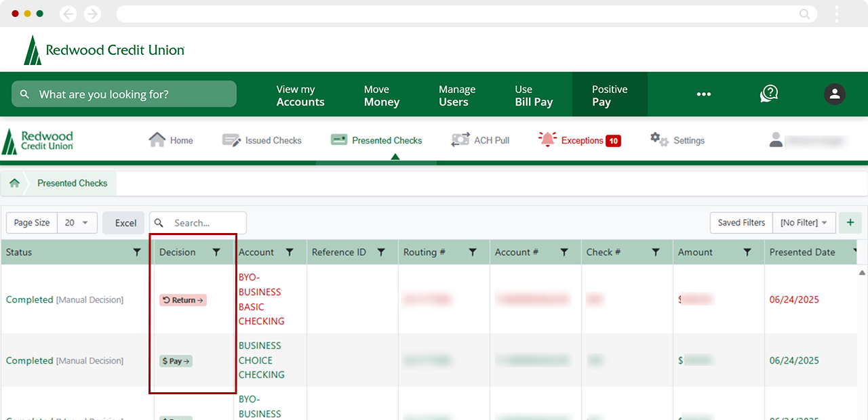
Task: Filter the Account column
Action: click(x=290, y=252)
